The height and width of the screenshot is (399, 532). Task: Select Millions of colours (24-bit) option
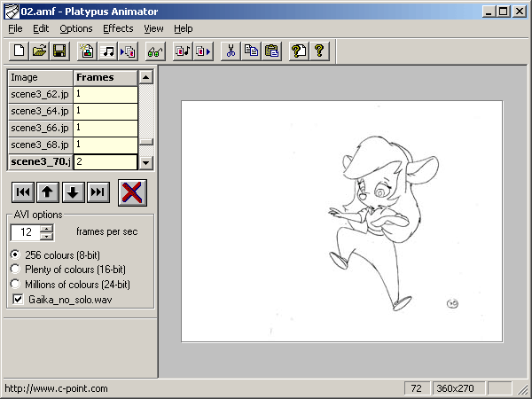click(15, 284)
